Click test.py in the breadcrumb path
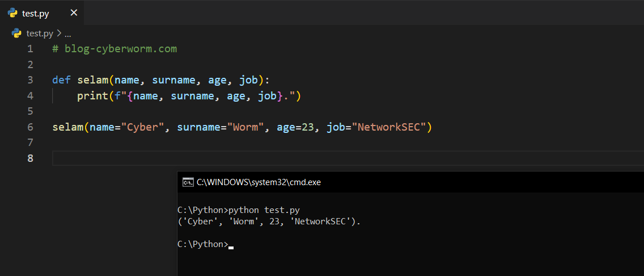This screenshot has width=644, height=276. click(40, 33)
